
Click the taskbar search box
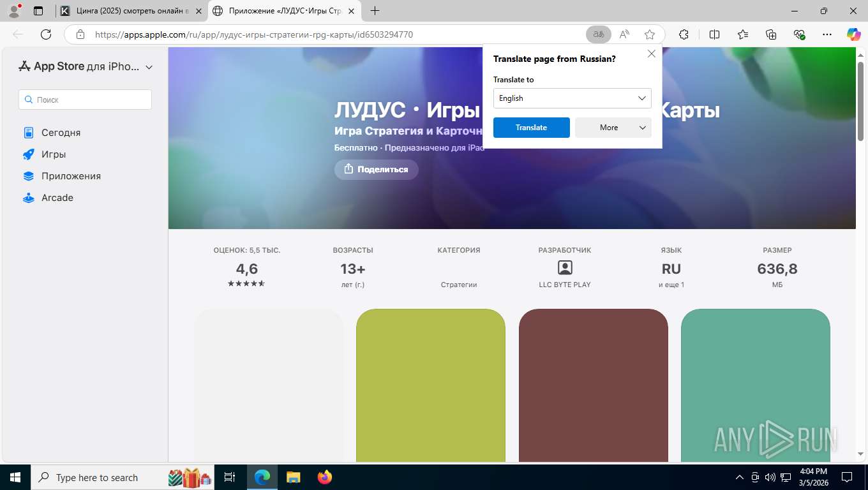point(124,477)
